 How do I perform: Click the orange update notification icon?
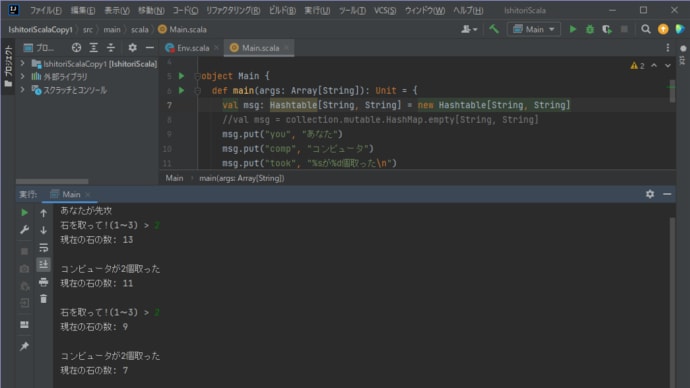click(663, 29)
